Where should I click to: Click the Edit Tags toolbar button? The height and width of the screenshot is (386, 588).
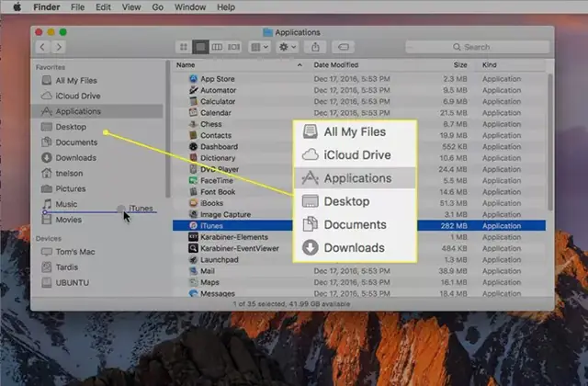coord(343,47)
